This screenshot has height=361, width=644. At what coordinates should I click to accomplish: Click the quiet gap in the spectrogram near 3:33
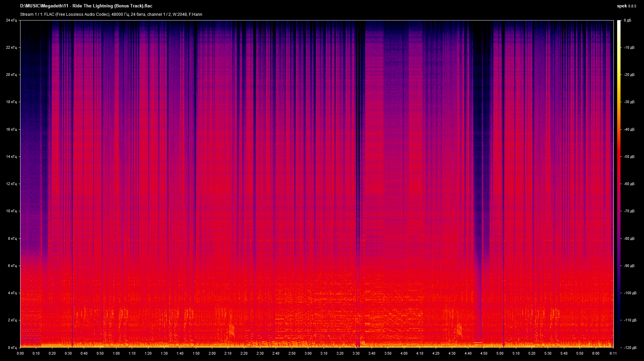(359, 168)
